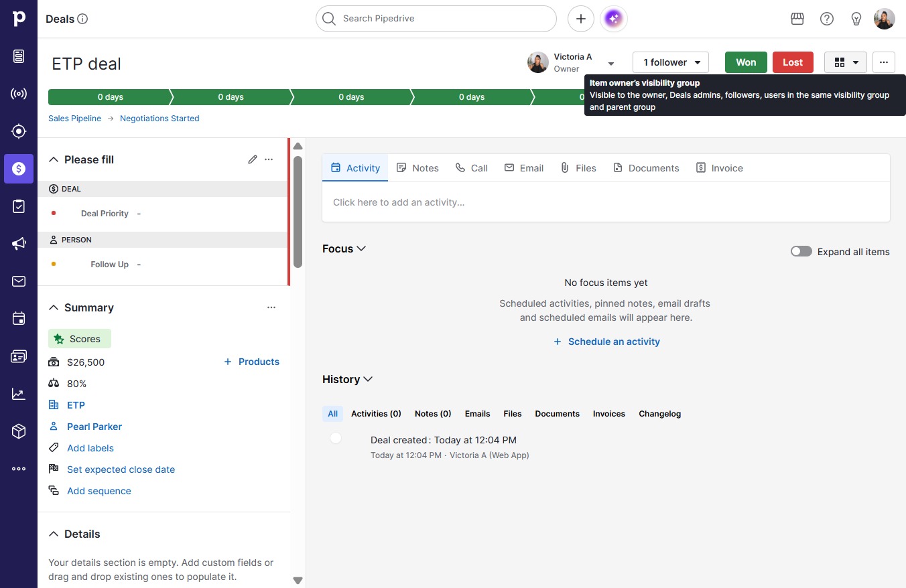
Task: Click the Schedule an activity link
Action: 606,342
